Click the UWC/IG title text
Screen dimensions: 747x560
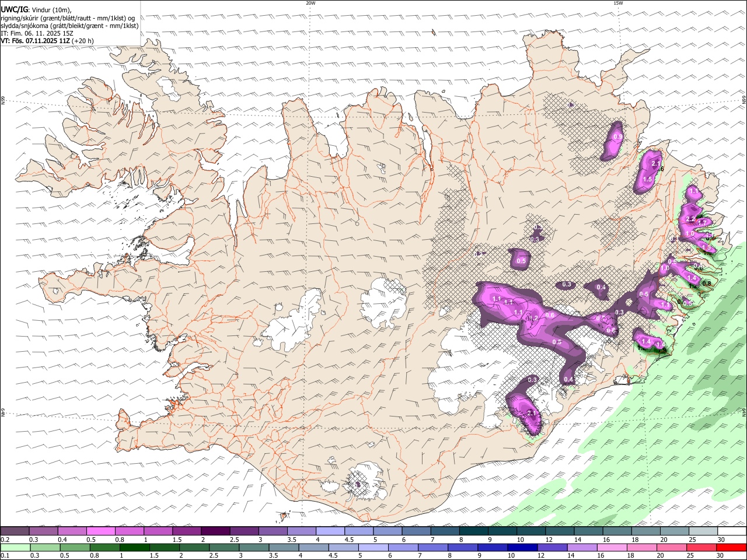pos(14,9)
